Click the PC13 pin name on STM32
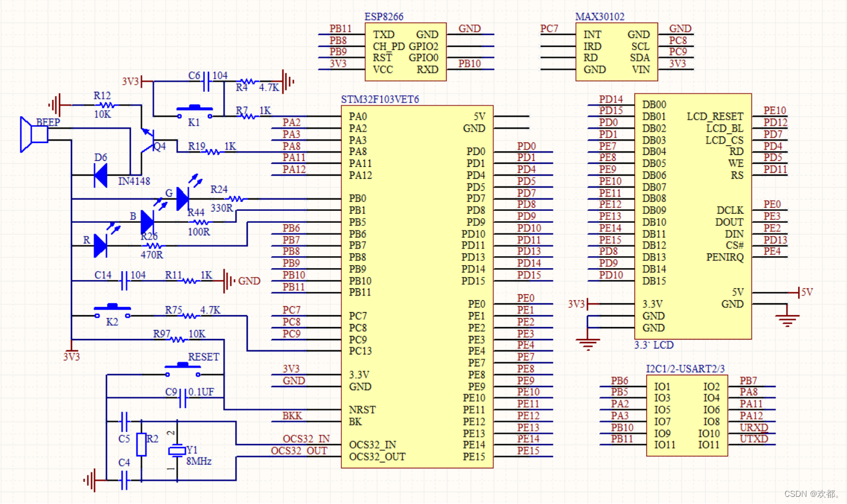The height and width of the screenshot is (504, 847). pyautogui.click(x=360, y=351)
